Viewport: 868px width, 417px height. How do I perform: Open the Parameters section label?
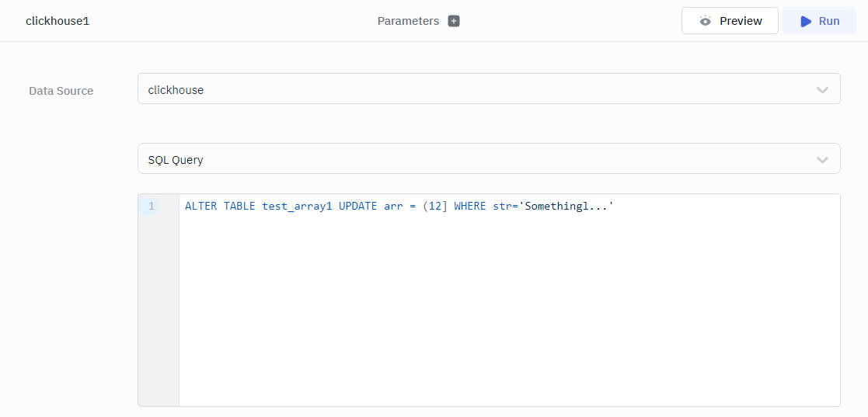click(408, 21)
